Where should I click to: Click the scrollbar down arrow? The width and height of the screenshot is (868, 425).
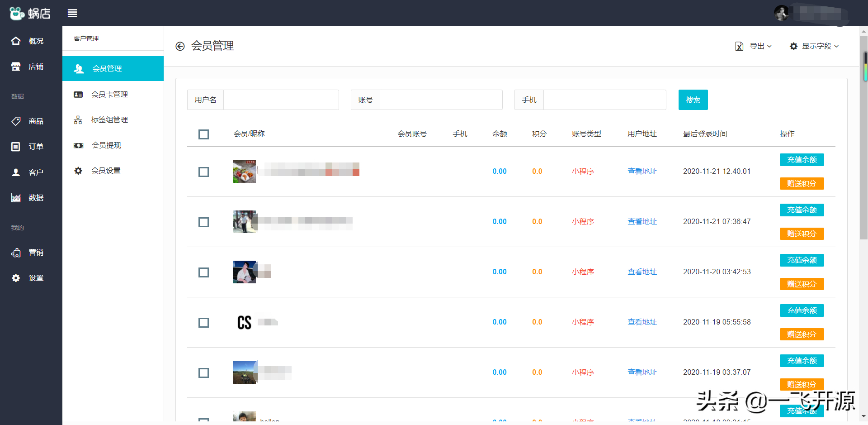pos(863,416)
